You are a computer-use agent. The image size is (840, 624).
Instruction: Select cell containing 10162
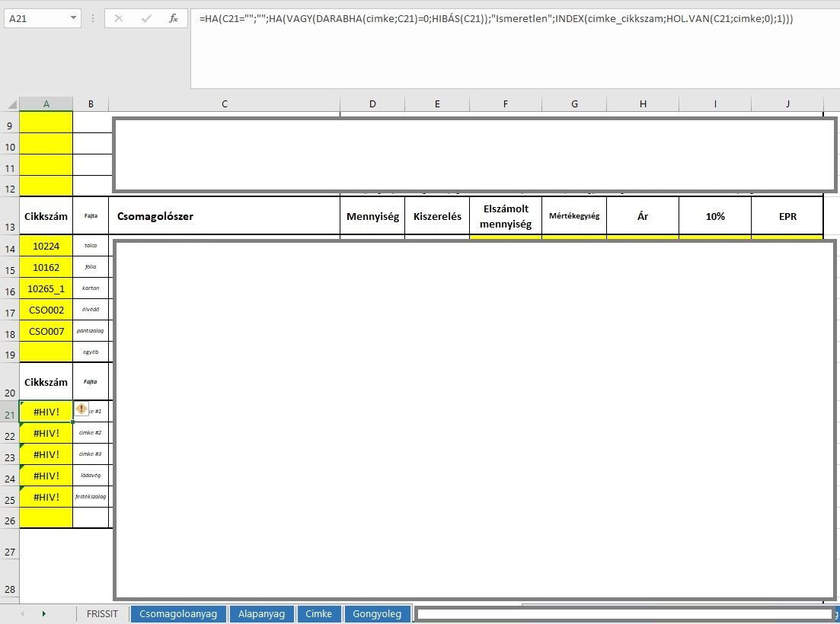(x=46, y=267)
